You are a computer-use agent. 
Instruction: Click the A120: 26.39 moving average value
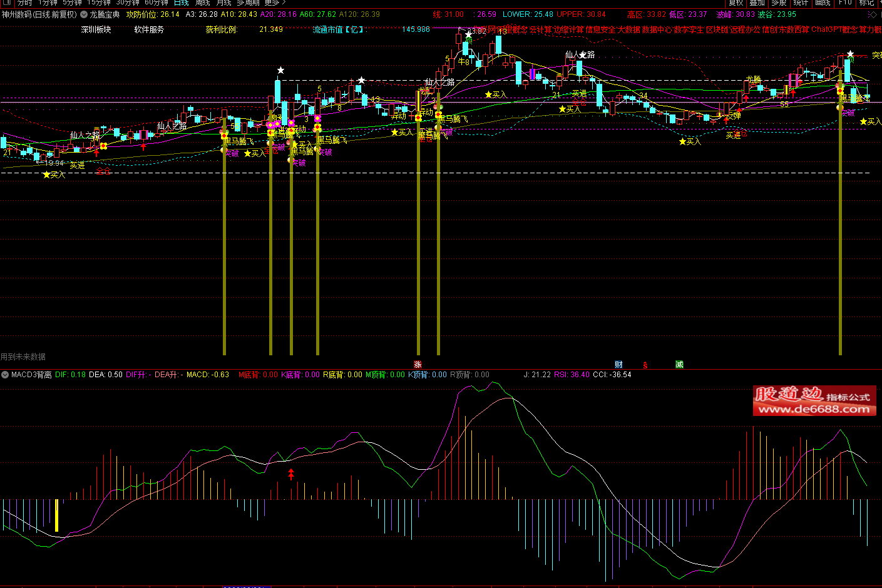pos(359,14)
